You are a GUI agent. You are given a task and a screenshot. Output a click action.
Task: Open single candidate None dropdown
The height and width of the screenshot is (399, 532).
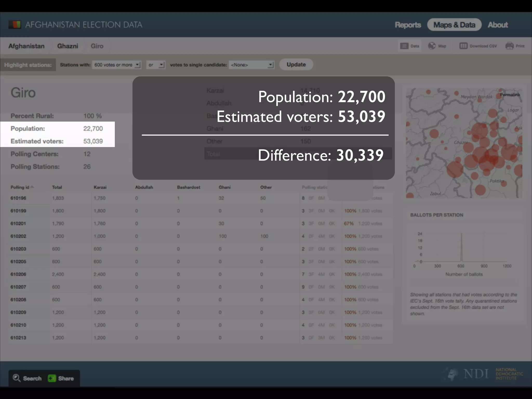pos(251,65)
